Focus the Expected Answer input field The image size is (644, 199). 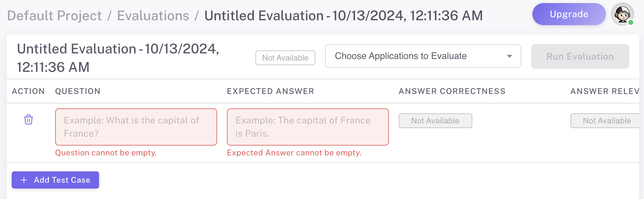308,127
